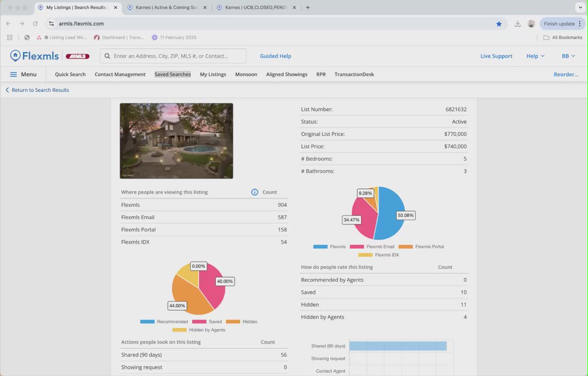This screenshot has height=376, width=588.
Task: Click the site information icon
Action: (51, 23)
